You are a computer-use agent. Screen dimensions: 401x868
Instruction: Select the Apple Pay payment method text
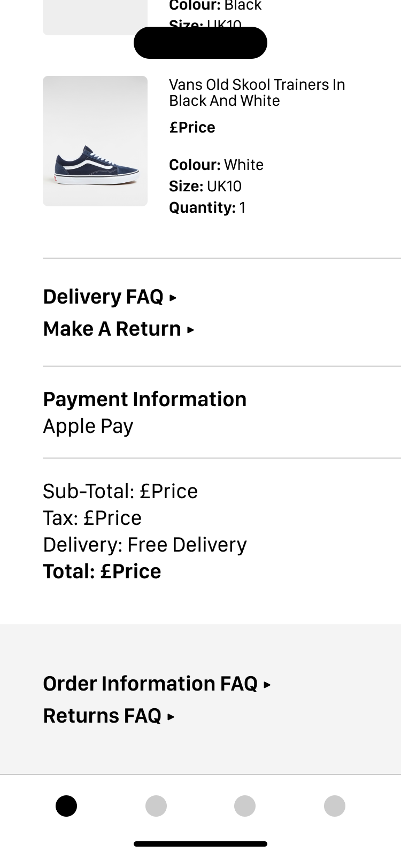click(88, 427)
